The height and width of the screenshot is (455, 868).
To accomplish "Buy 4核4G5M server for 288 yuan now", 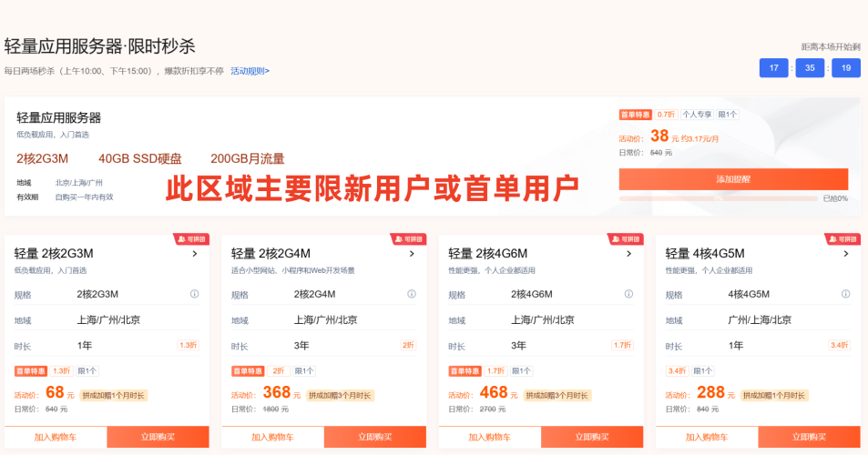I will pos(809,437).
